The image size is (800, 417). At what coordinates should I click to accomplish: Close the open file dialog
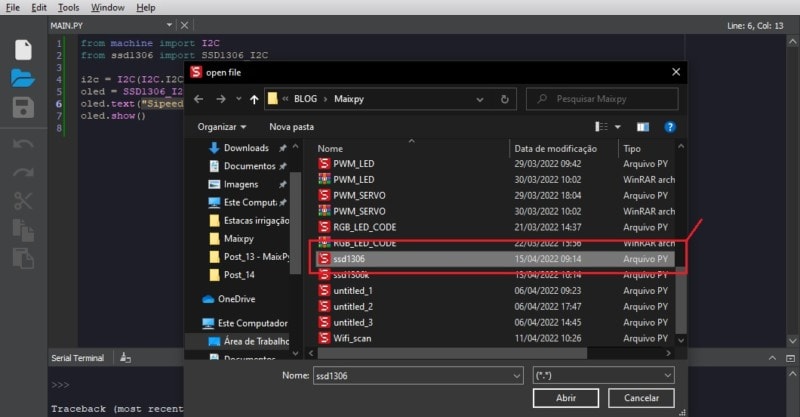pos(676,72)
